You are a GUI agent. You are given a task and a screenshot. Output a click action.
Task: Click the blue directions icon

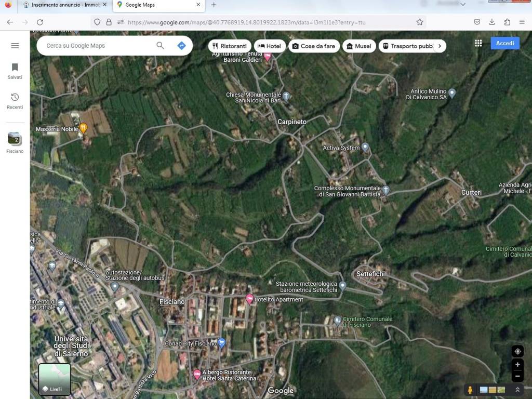click(x=181, y=46)
